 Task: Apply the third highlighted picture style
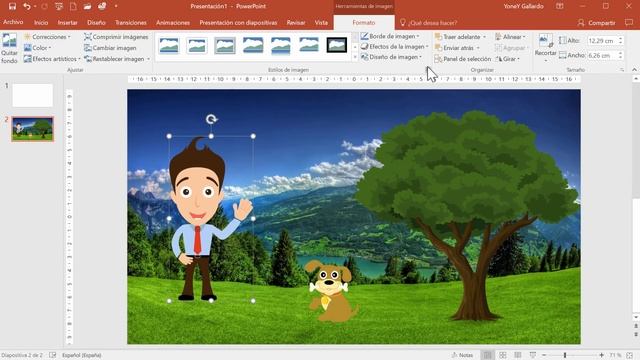[x=225, y=45]
